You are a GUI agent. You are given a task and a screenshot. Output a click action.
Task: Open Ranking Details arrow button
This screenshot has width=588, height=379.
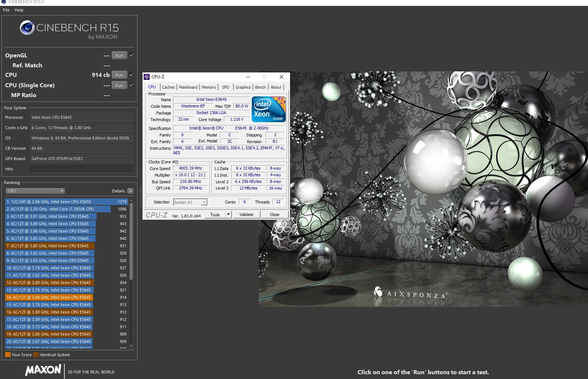point(130,191)
